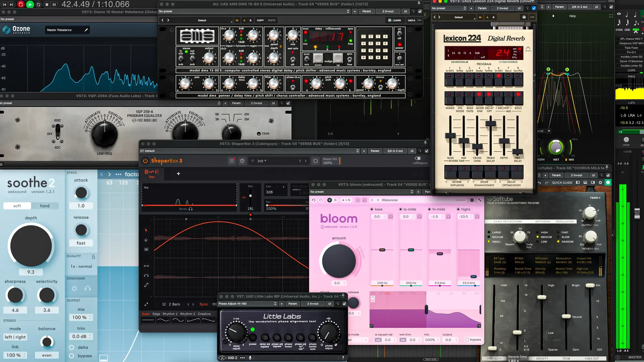Select the hard mode tab in soothe2

[45, 206]
